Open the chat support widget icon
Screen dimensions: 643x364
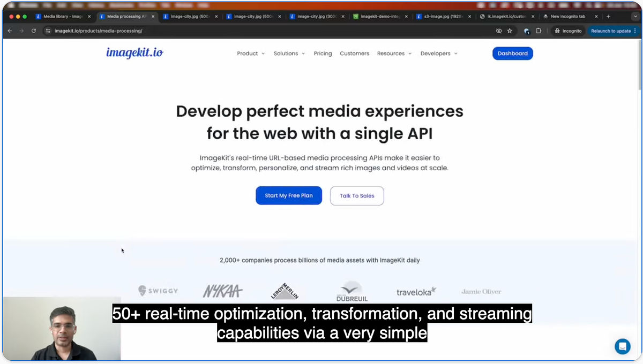click(x=622, y=346)
